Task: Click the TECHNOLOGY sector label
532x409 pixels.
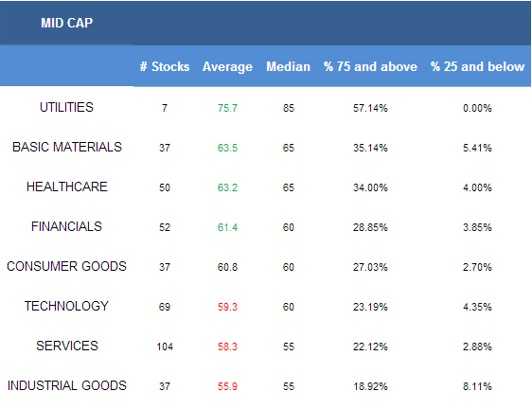Action: pyautogui.click(x=66, y=306)
